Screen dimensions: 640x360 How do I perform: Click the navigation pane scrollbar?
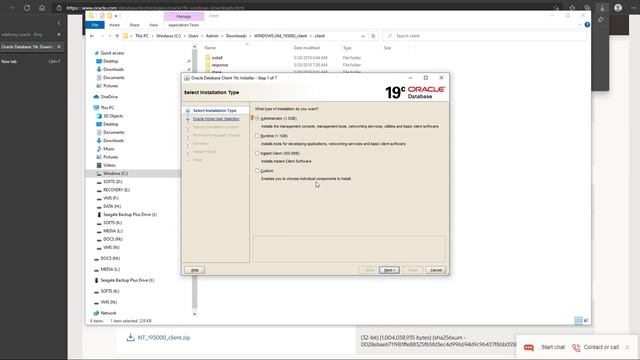(x=194, y=180)
